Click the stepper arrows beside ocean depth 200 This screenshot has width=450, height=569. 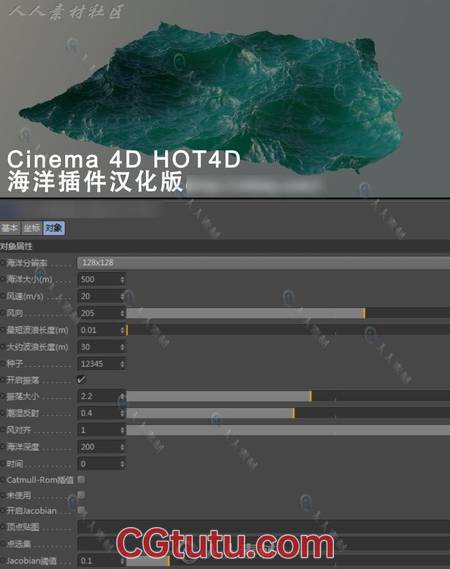point(123,447)
